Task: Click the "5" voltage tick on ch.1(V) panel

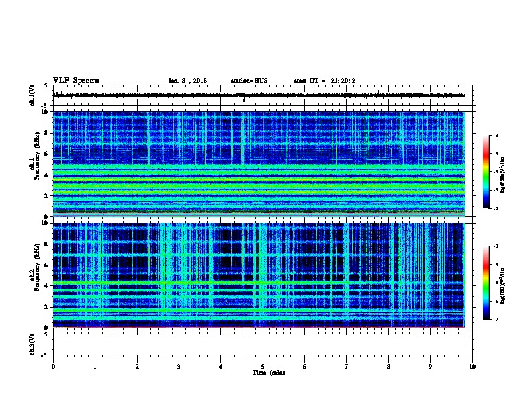Action: point(47,85)
